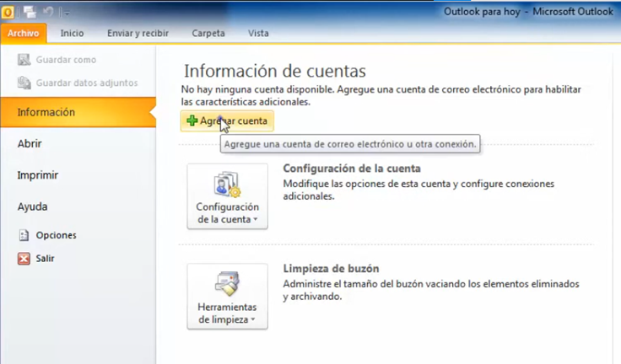
Task: Open Opciones settings label
Action: pos(57,235)
